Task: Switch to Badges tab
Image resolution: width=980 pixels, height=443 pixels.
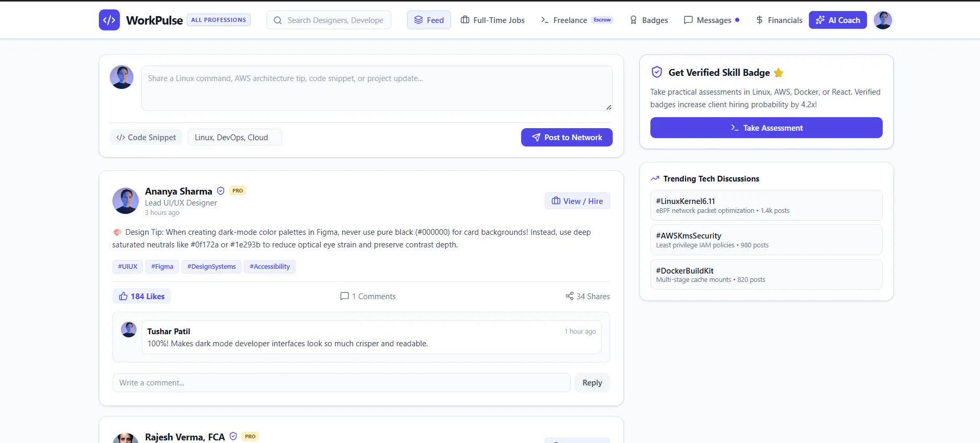Action: click(649, 20)
